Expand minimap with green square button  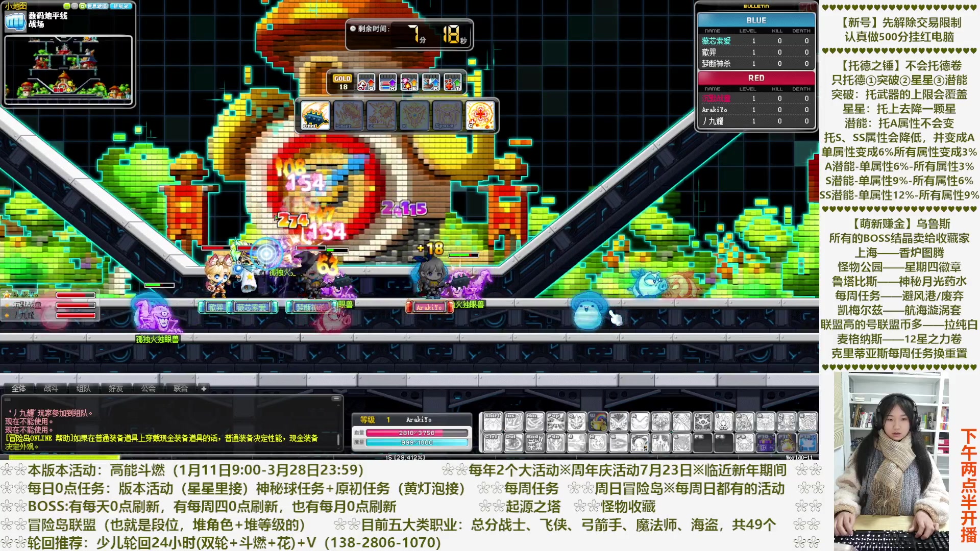(82, 6)
